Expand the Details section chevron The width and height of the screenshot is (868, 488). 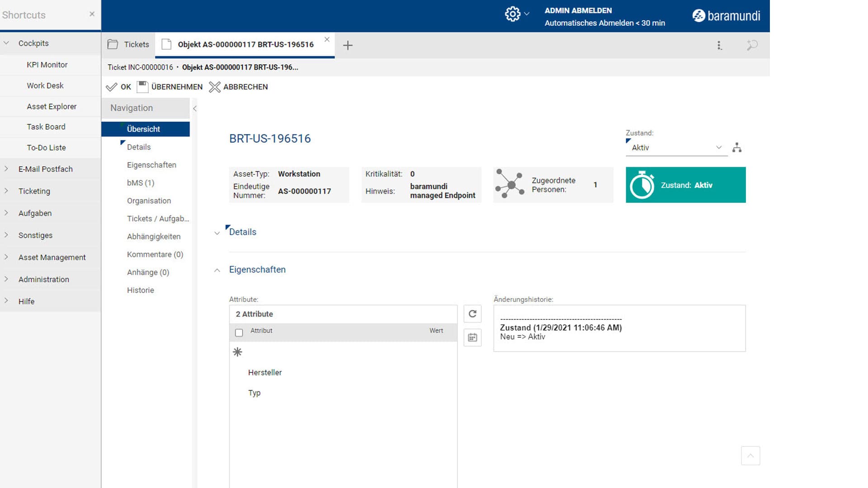point(217,233)
